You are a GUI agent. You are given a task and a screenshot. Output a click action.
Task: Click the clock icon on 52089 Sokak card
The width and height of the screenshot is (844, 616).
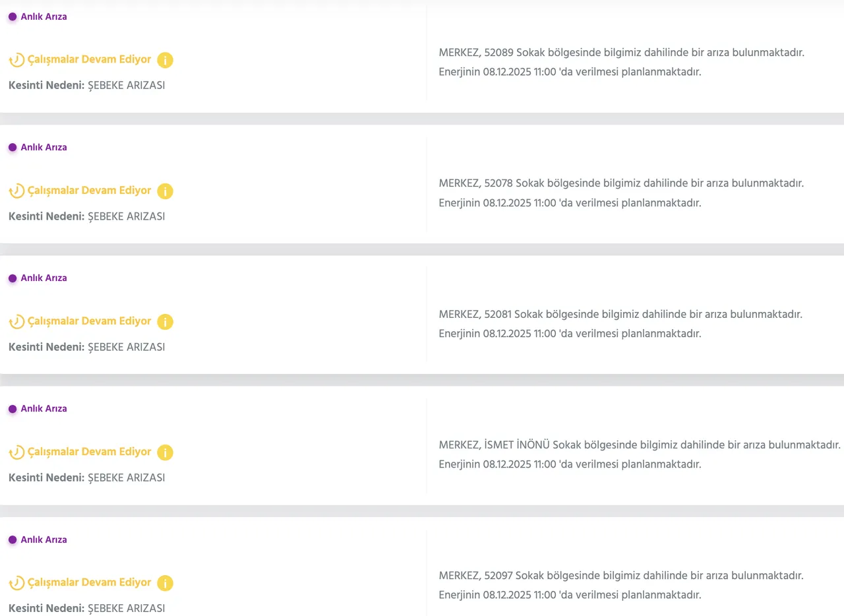coord(16,60)
